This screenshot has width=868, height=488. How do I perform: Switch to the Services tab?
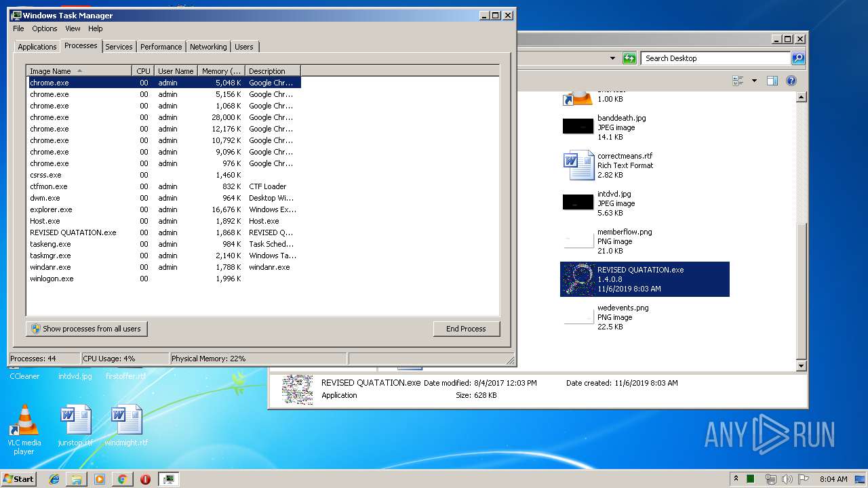(x=119, y=47)
